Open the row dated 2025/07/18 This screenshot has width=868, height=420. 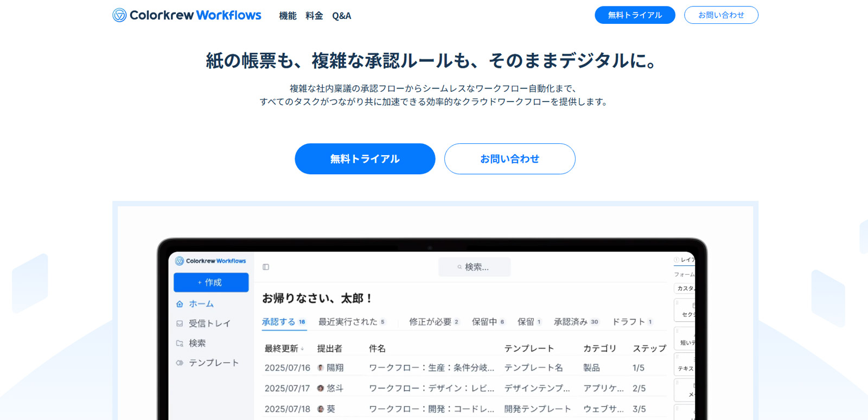[x=465, y=409]
